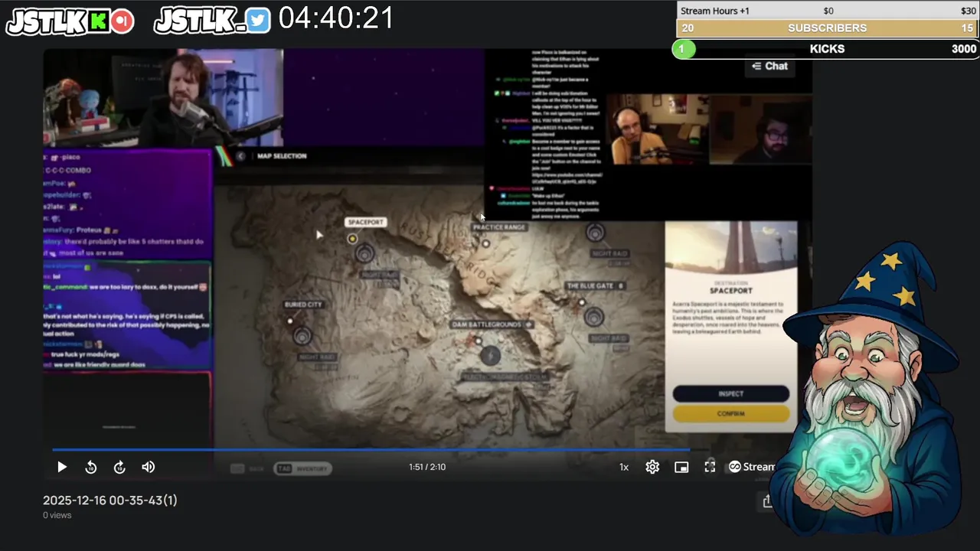The width and height of the screenshot is (980, 551).
Task: Click the streamer webcam feed
Action: tap(163, 98)
